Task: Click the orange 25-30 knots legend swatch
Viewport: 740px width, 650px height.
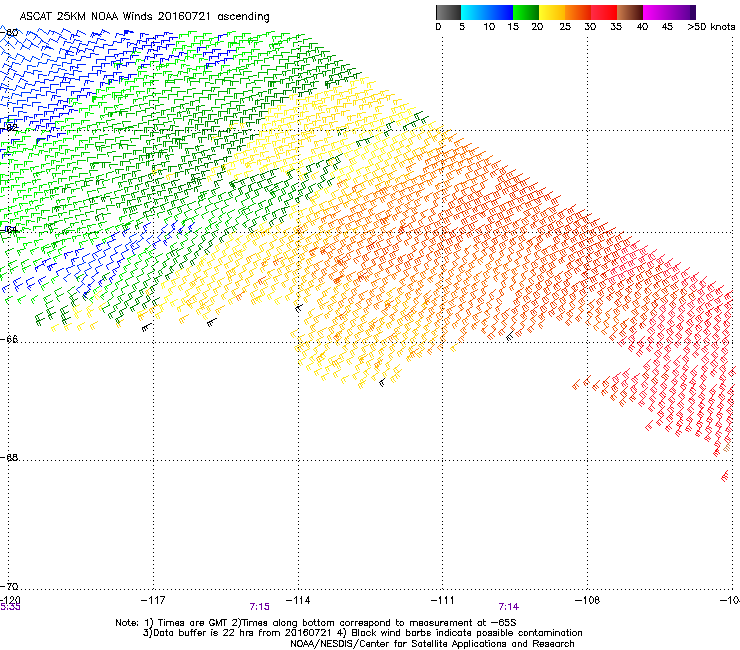Action: click(578, 12)
